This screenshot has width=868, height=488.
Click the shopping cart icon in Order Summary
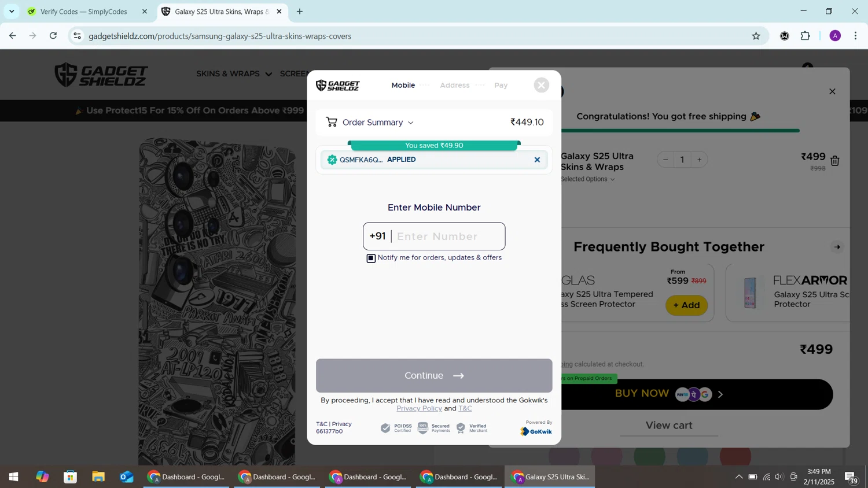[331, 122]
